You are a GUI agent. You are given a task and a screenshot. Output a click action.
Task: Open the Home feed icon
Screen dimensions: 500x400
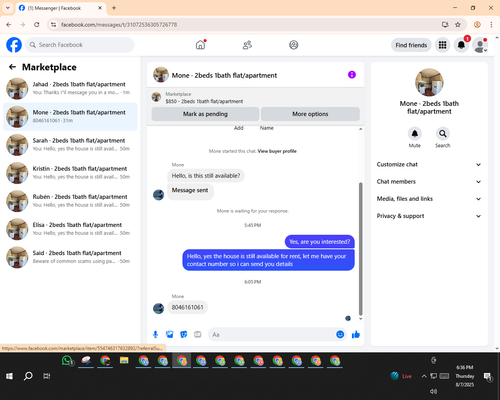point(200,45)
